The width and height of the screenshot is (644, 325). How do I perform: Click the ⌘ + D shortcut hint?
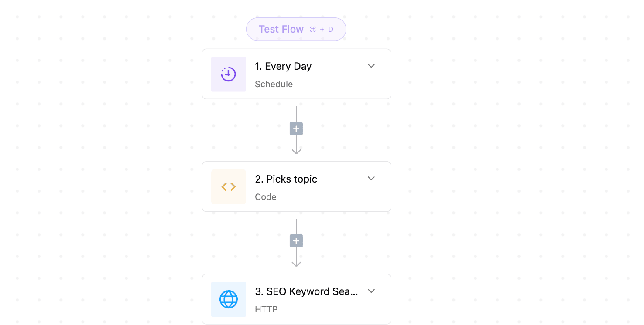point(322,30)
